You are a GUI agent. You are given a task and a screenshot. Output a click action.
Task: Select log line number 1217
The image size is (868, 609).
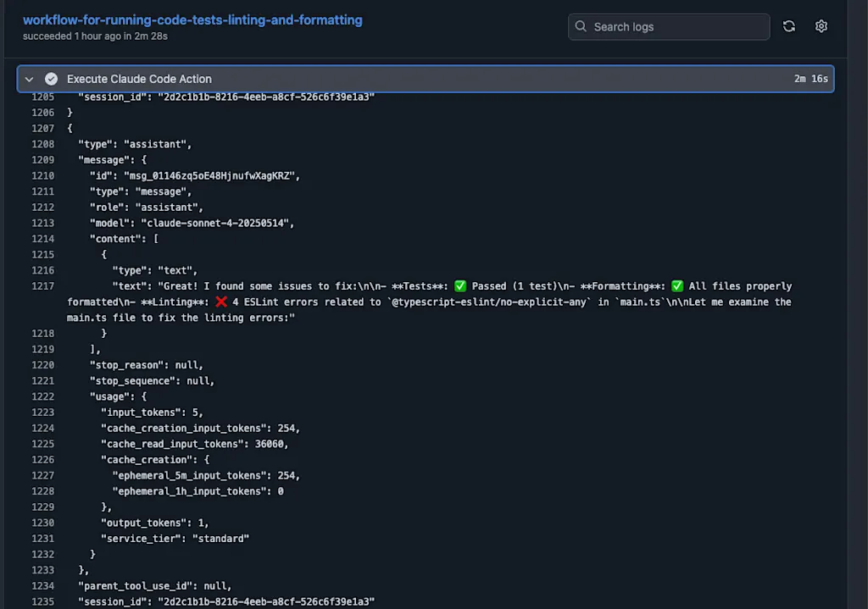coord(42,286)
